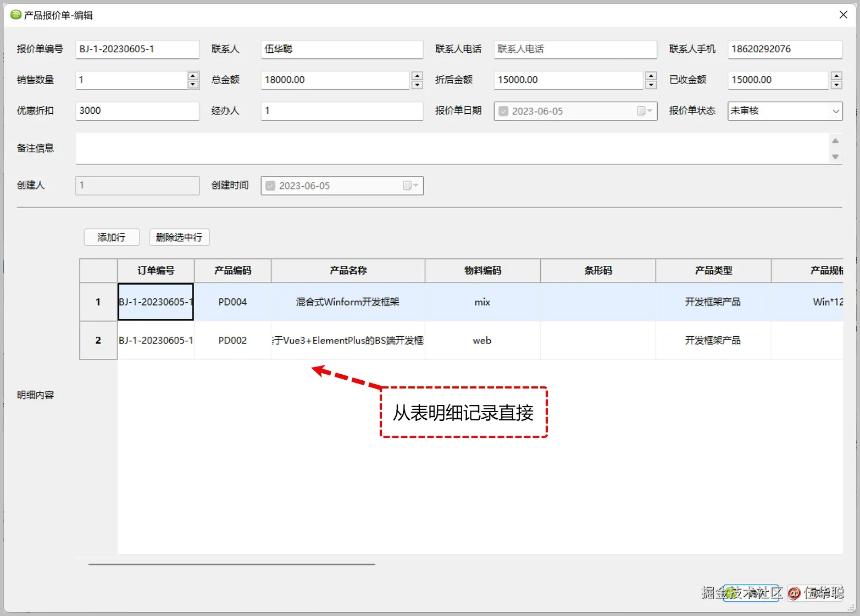Click the 物料编码 column header

click(482, 270)
